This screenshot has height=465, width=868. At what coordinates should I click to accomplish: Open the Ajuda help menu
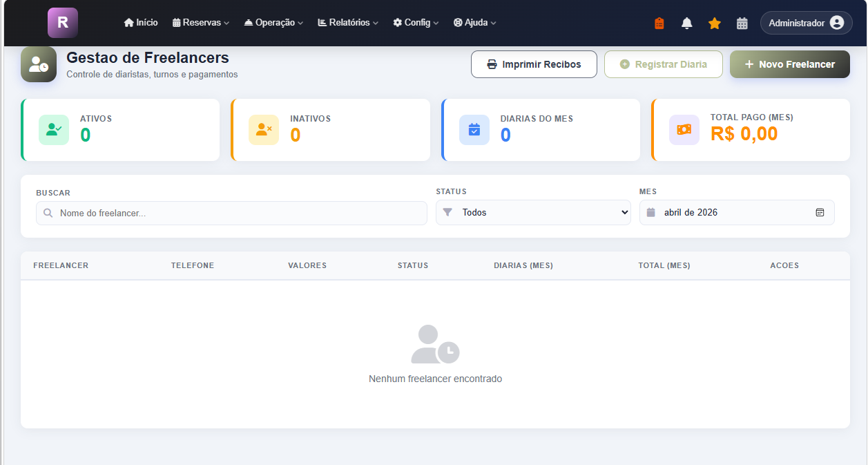pyautogui.click(x=475, y=23)
